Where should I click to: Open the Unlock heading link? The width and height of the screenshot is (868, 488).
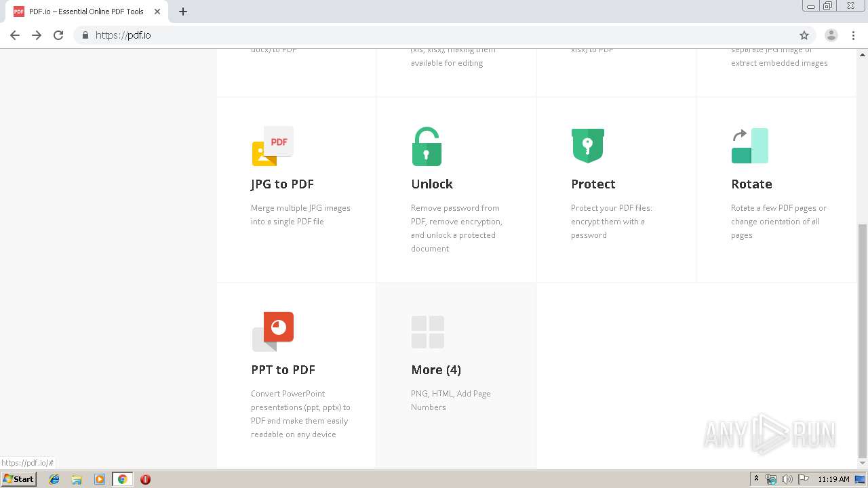click(x=432, y=184)
